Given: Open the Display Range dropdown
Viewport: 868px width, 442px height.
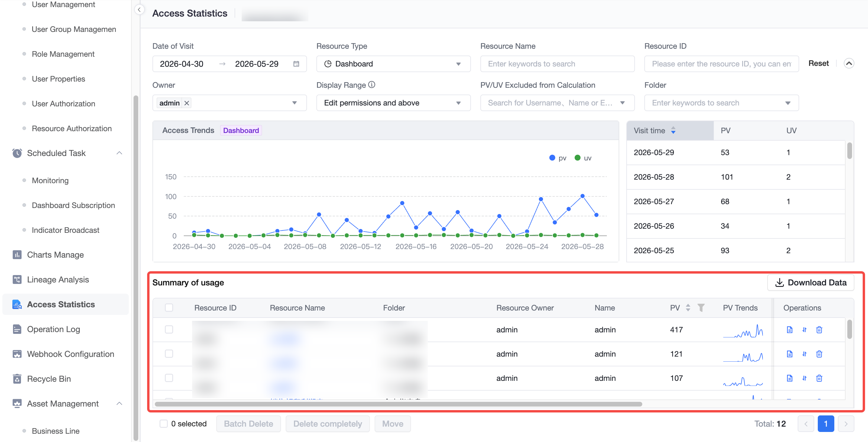Looking at the screenshot, I should click(393, 103).
